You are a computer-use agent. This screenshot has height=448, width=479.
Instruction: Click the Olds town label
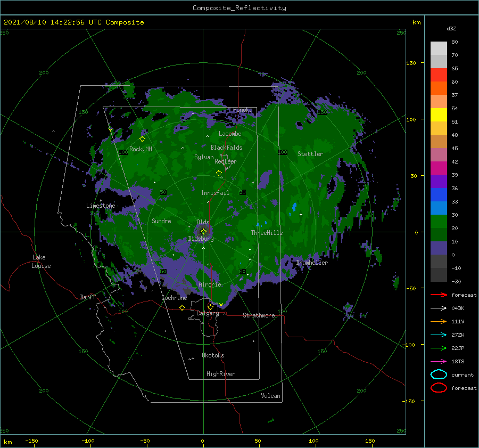pos(203,222)
